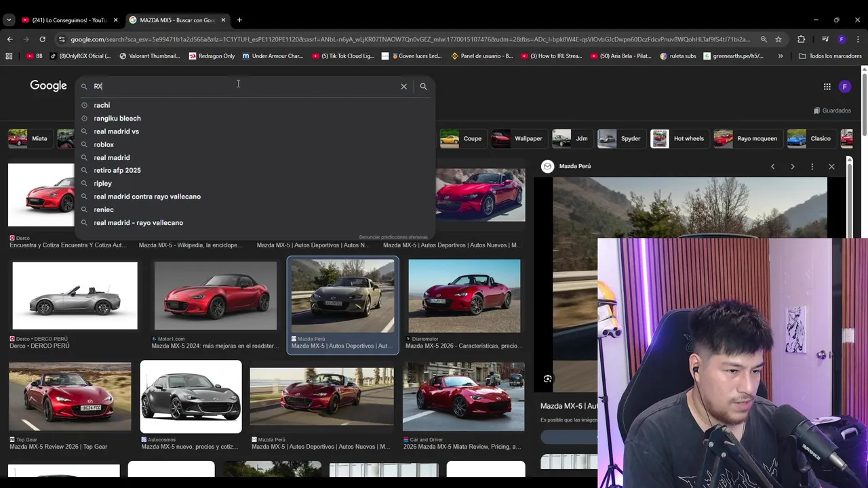Go back to previous page
This screenshot has height=488, width=868.
point(10,39)
